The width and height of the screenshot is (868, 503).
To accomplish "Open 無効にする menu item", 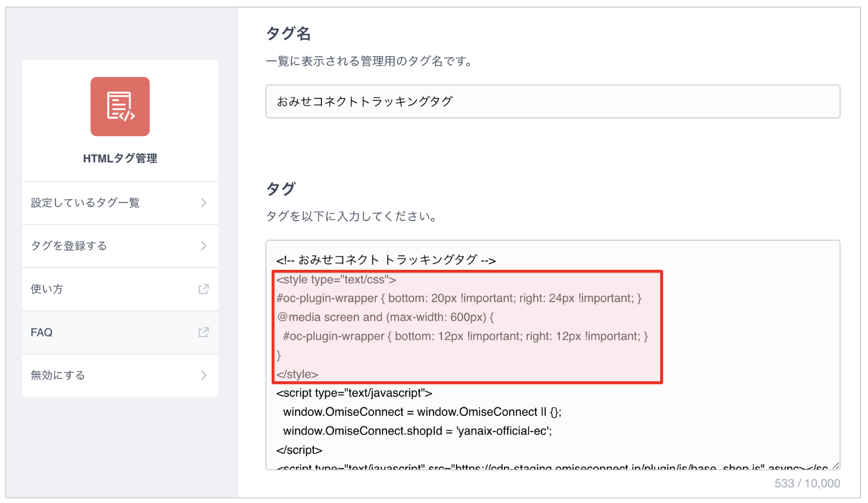I will click(x=120, y=375).
